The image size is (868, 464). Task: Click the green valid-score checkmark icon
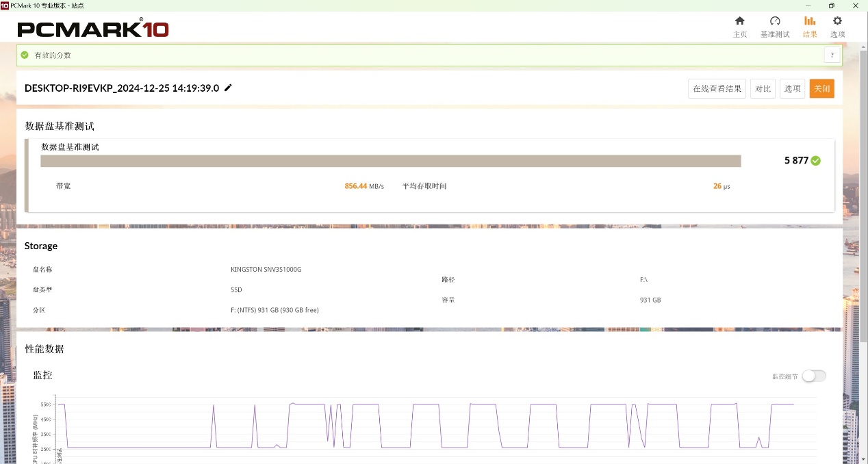[25, 55]
